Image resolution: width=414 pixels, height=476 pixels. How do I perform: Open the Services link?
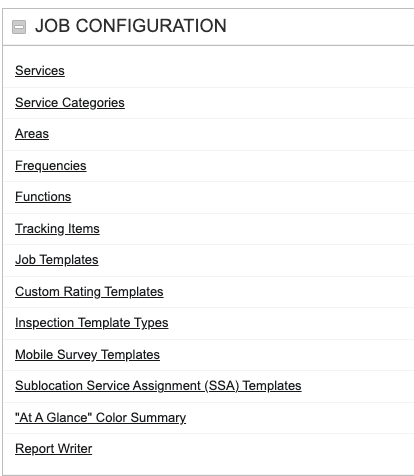click(40, 71)
